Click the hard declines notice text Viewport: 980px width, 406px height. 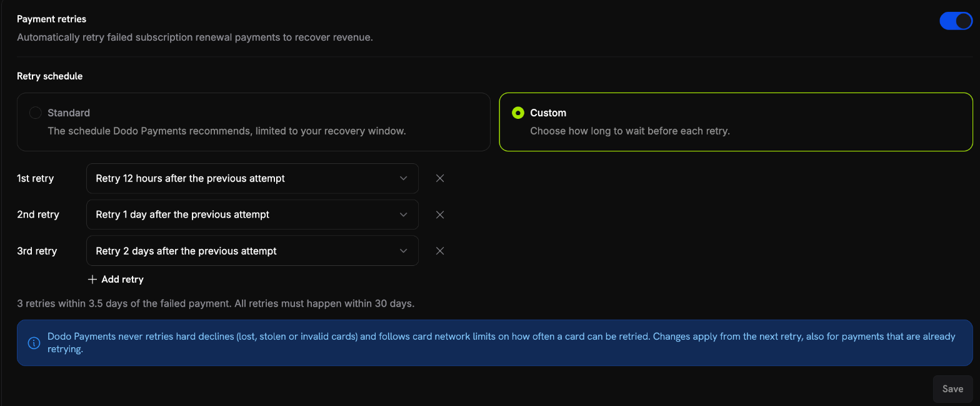(x=501, y=343)
